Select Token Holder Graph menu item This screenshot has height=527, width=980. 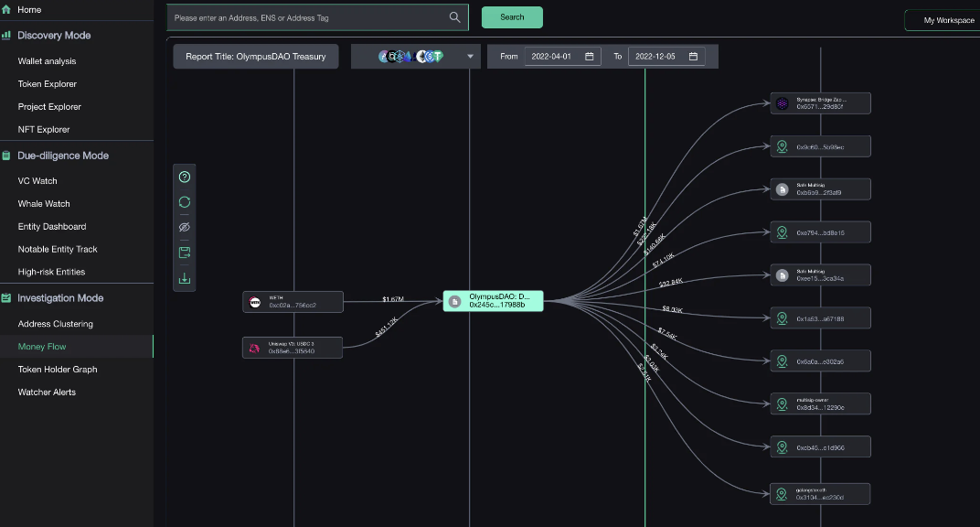tap(58, 370)
